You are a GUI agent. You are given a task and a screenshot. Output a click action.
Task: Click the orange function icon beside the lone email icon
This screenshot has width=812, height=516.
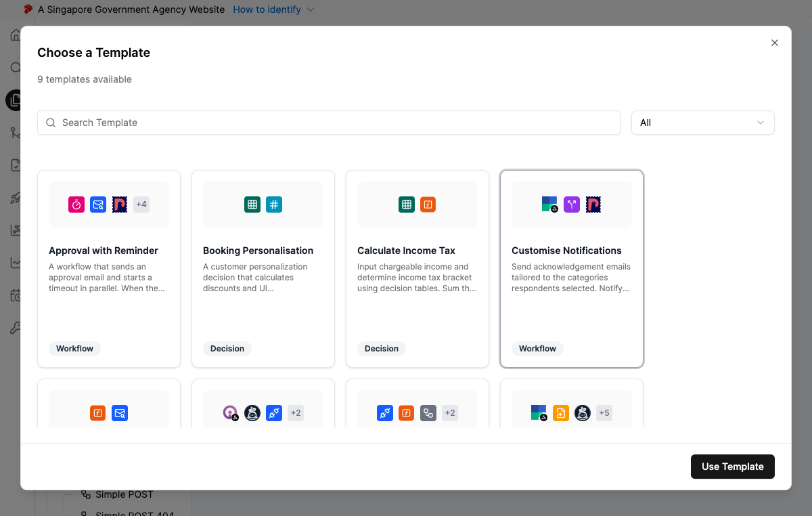click(x=98, y=413)
